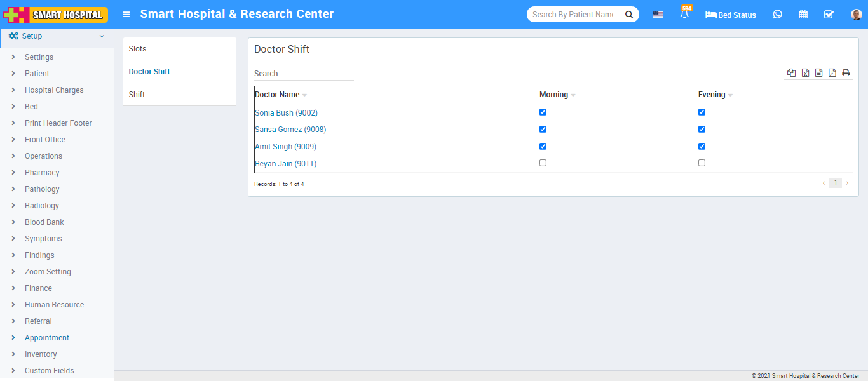
Task: Sort table by Doctor Name column
Action: (x=277, y=95)
